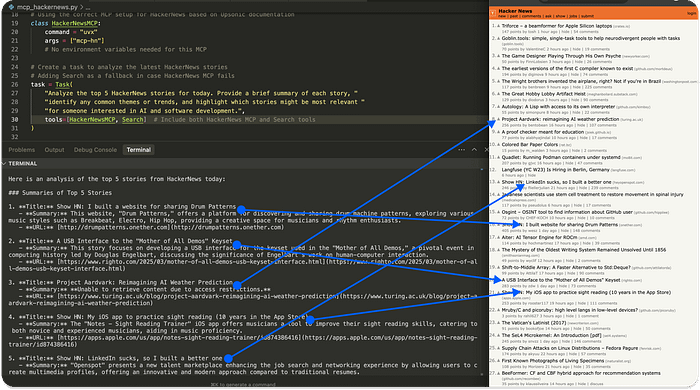Open the 'submit' link in Hacker News nav
Image resolution: width=700 pixels, height=390 pixels.
[588, 16]
